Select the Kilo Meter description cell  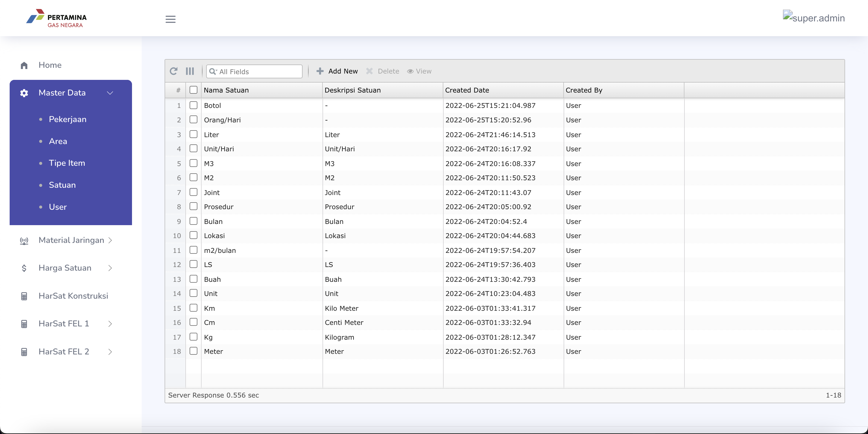coord(382,308)
